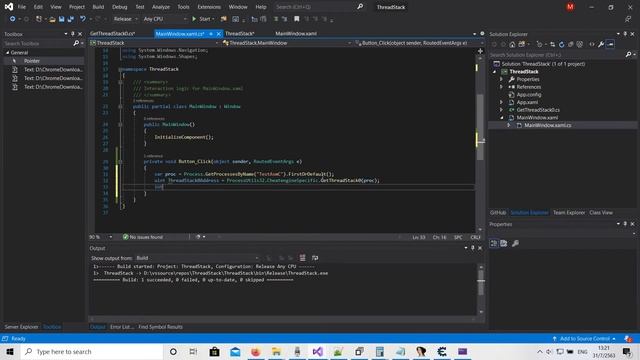Screen dimensions: 640x360
Task: Click the Save icon in the toolbar
Action: pos(62,19)
